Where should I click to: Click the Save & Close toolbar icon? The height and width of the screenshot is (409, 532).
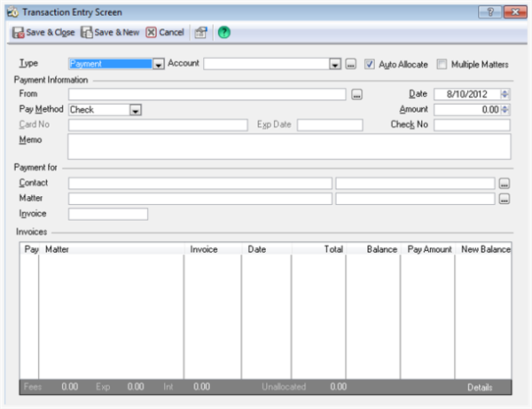pyautogui.click(x=18, y=33)
